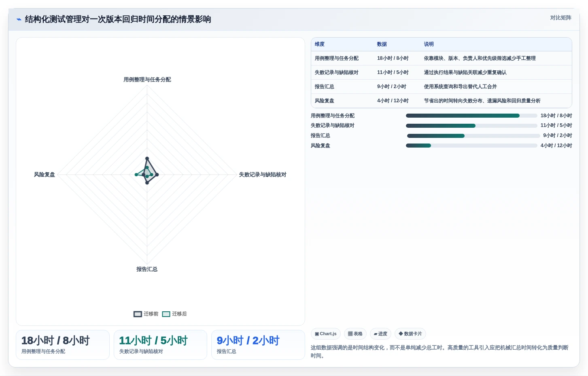
Task: Click progress bar for 报告汇总
Action: (x=473, y=136)
